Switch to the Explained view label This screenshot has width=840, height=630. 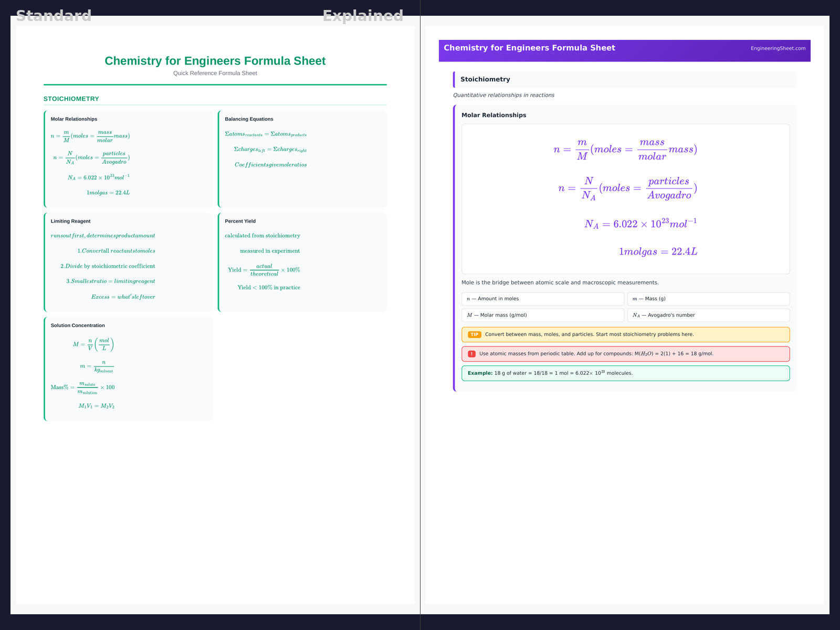click(363, 16)
